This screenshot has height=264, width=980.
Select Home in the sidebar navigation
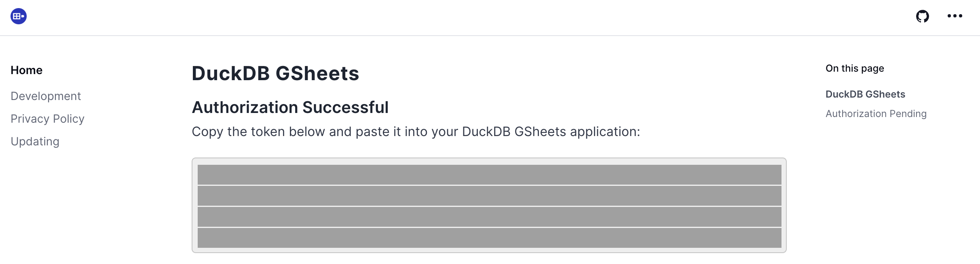[26, 70]
